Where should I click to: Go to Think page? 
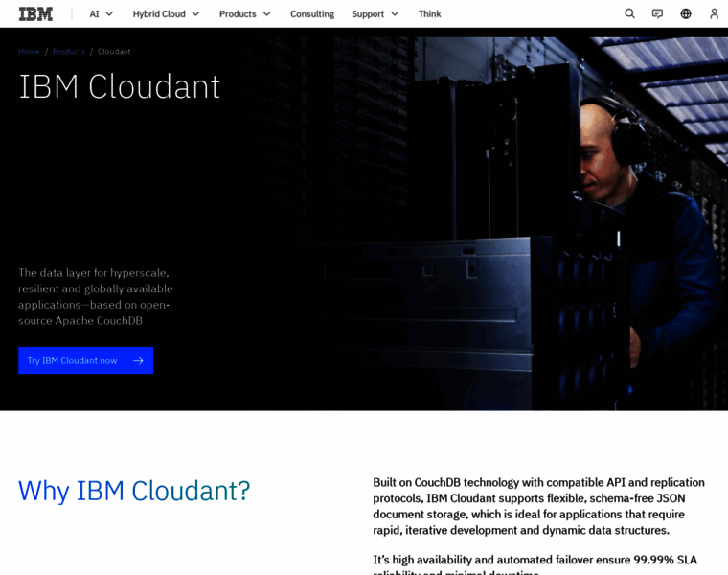point(429,14)
